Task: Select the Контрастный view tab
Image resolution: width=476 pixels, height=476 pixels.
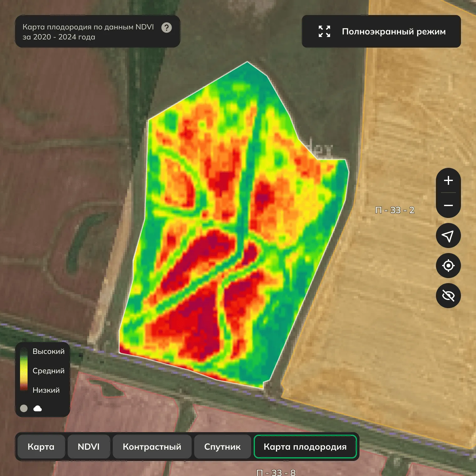Action: [152, 447]
